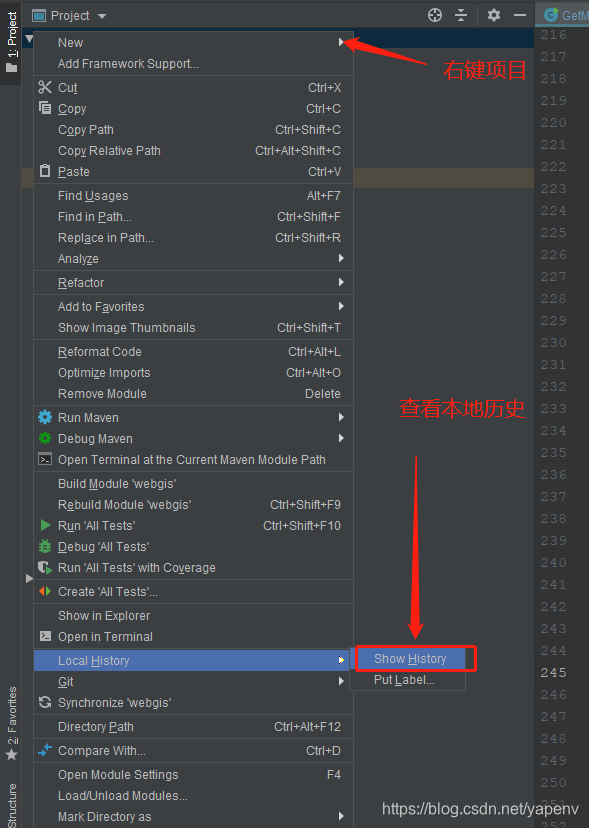The height and width of the screenshot is (828, 589).
Task: Switch to the 1: Project tool window tab
Action: point(11,43)
